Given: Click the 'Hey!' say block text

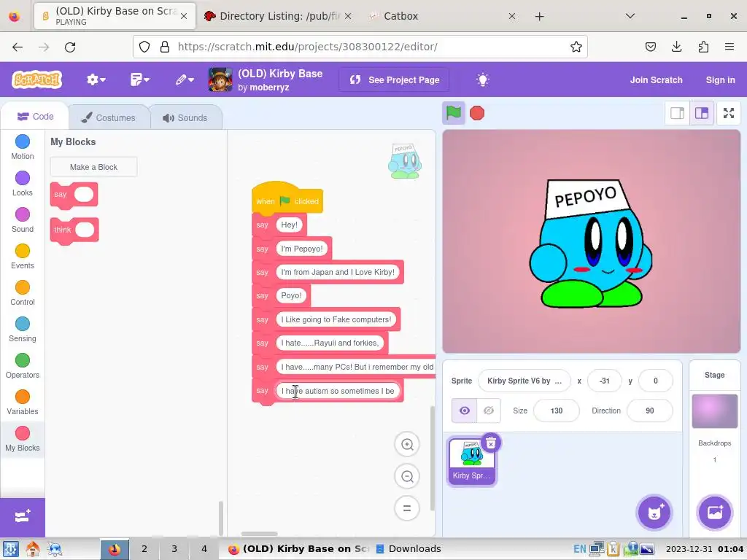Looking at the screenshot, I should pyautogui.click(x=289, y=225).
